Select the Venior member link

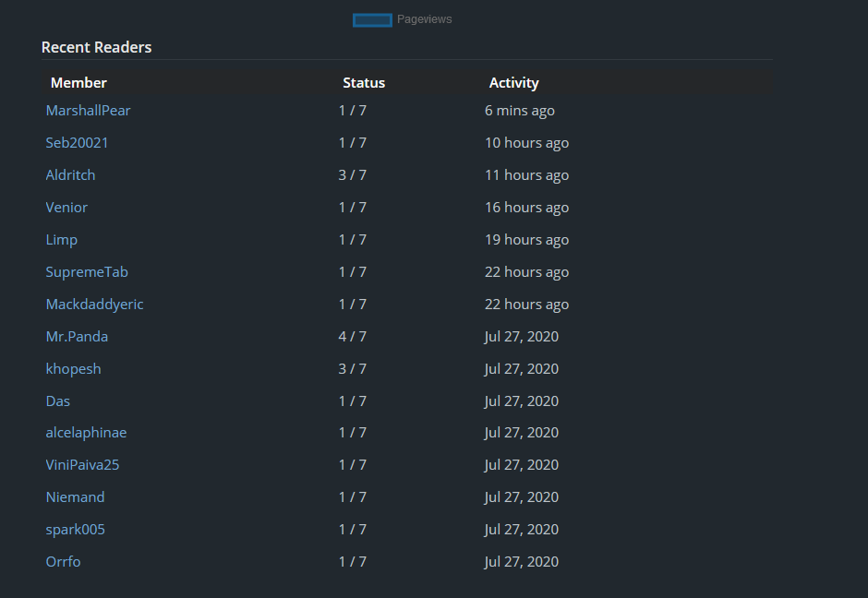coord(66,208)
